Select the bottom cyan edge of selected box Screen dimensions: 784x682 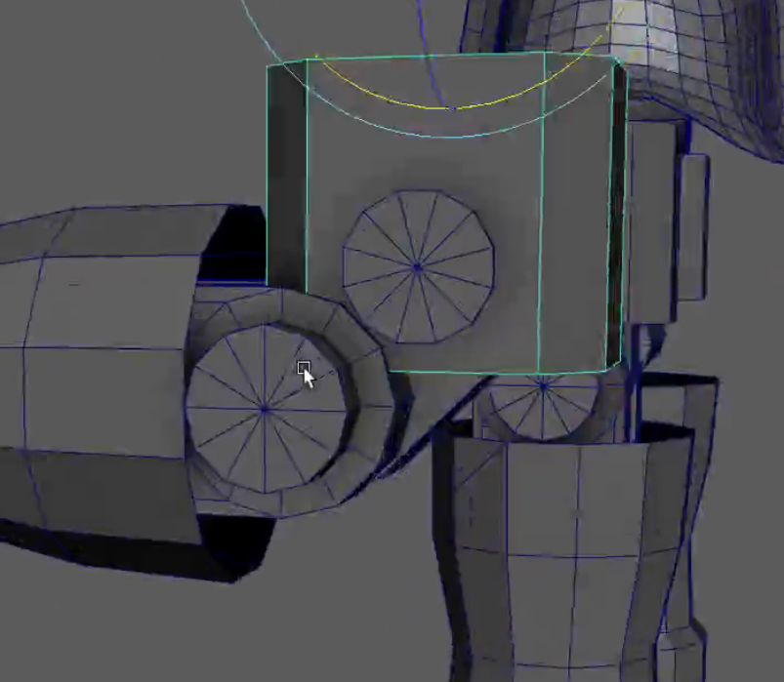pyautogui.click(x=459, y=373)
